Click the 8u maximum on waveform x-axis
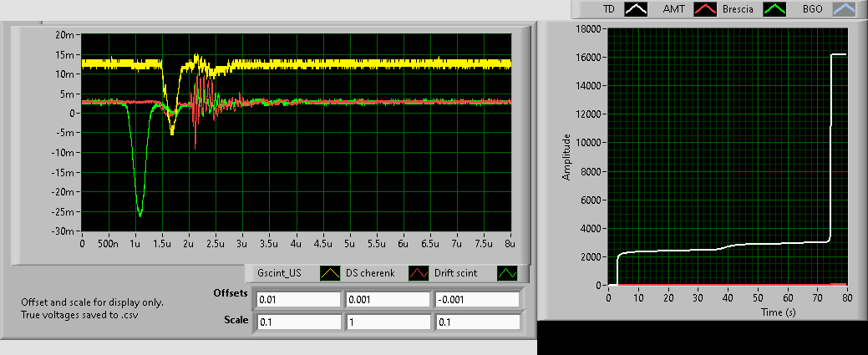This screenshot has width=868, height=355. click(510, 244)
